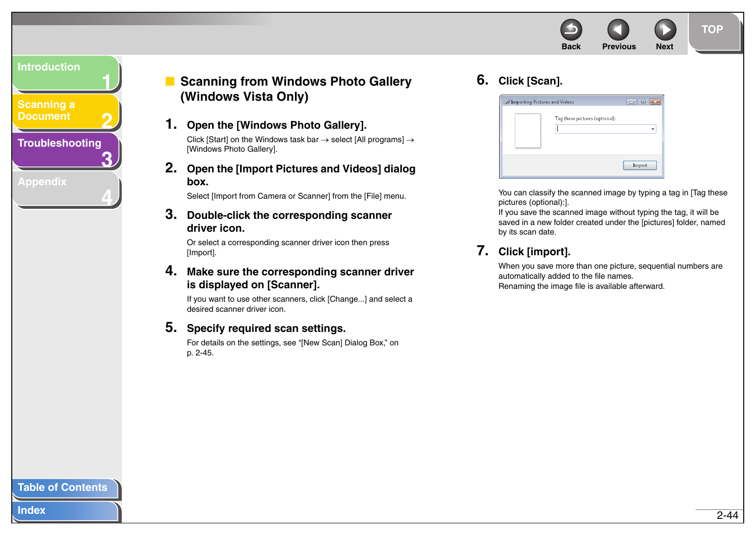Expand the tag pictures dropdown arrow
Viewport: 756px width, 534px height.
[652, 129]
